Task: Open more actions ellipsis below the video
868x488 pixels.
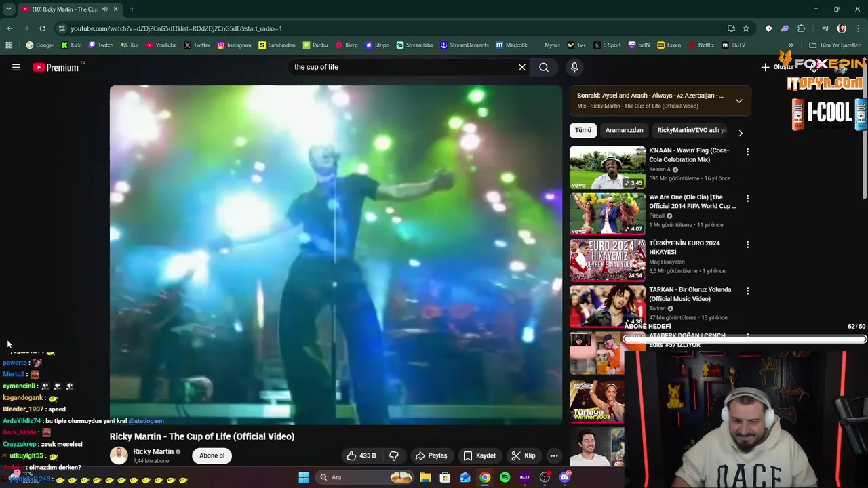Action: tap(554, 455)
